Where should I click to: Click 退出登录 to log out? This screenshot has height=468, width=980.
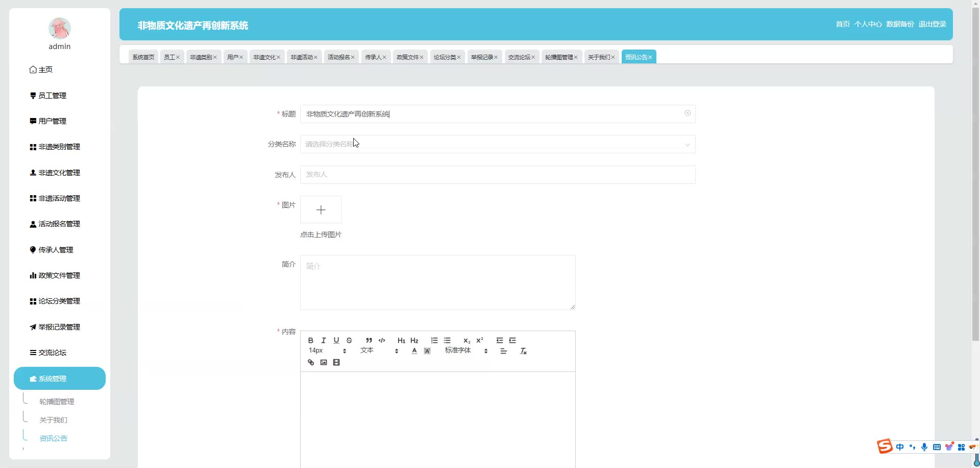(933, 24)
